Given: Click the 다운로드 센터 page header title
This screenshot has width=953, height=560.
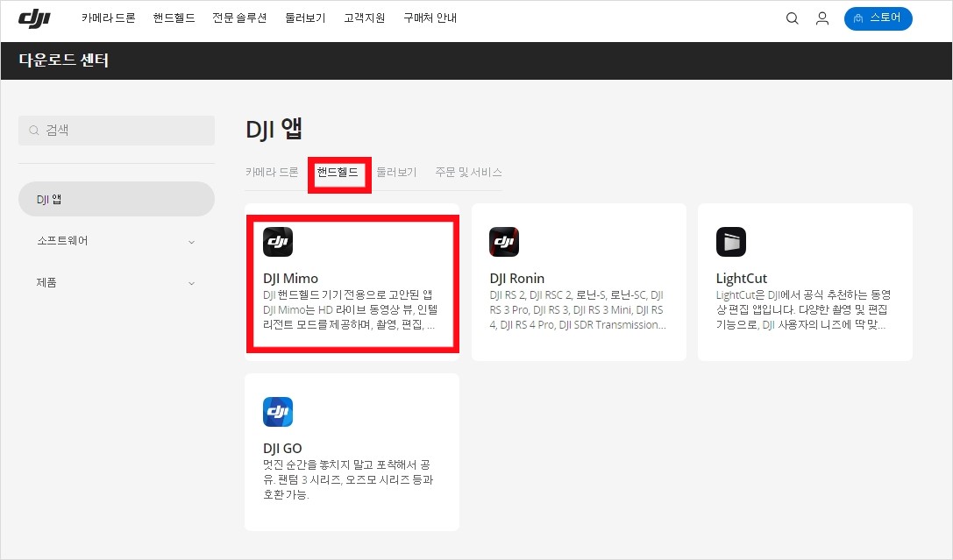Looking at the screenshot, I should [x=64, y=60].
